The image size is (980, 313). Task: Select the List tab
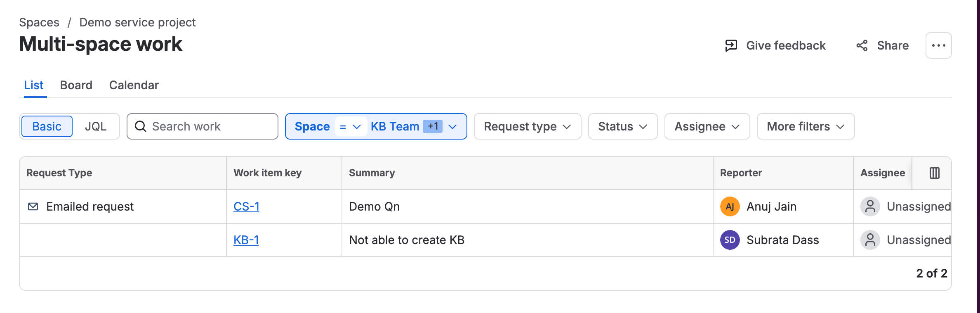pos(34,85)
